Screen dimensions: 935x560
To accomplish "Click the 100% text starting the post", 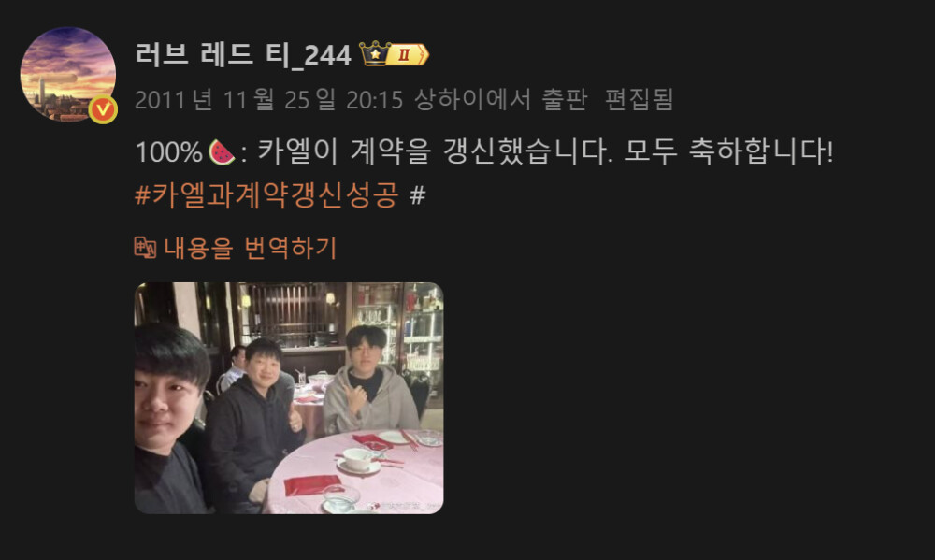I will click(x=169, y=152).
